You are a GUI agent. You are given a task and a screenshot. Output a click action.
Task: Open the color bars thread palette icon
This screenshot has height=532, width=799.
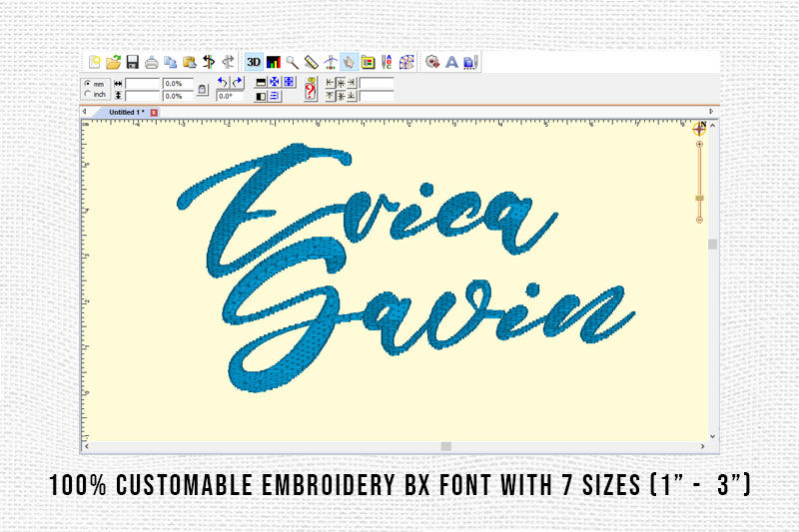click(274, 63)
